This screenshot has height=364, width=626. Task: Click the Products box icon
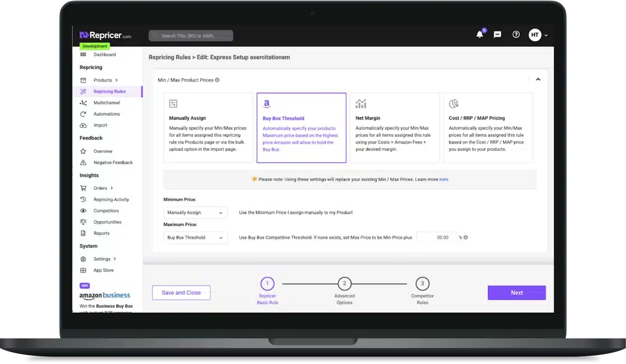coord(83,80)
